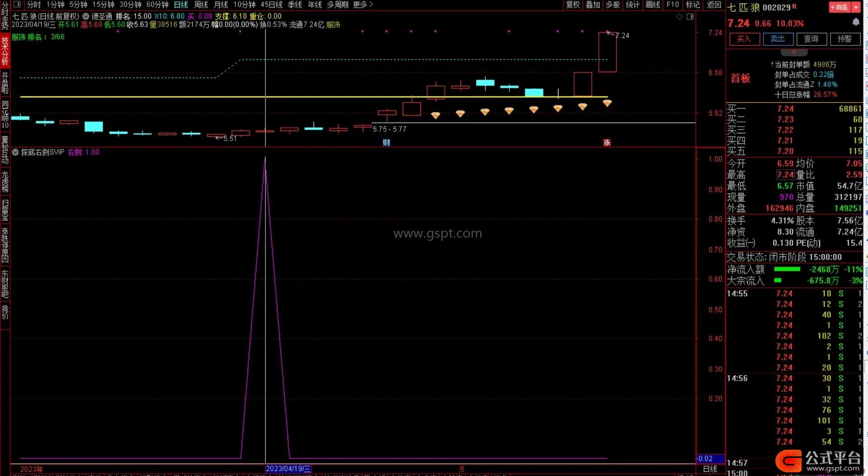Select the 45日线 period
This screenshot has width=868, height=476.
(272, 5)
